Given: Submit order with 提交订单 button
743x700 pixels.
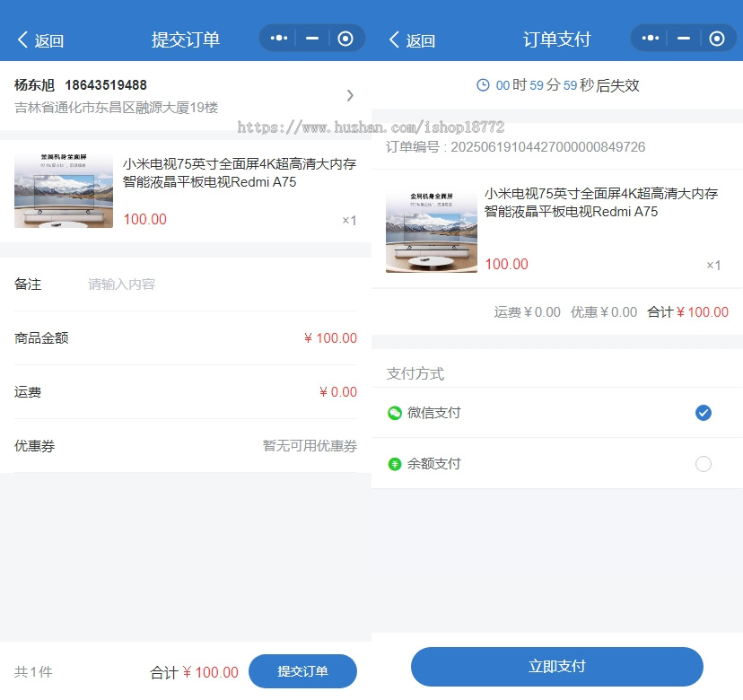Looking at the screenshot, I should [x=302, y=671].
